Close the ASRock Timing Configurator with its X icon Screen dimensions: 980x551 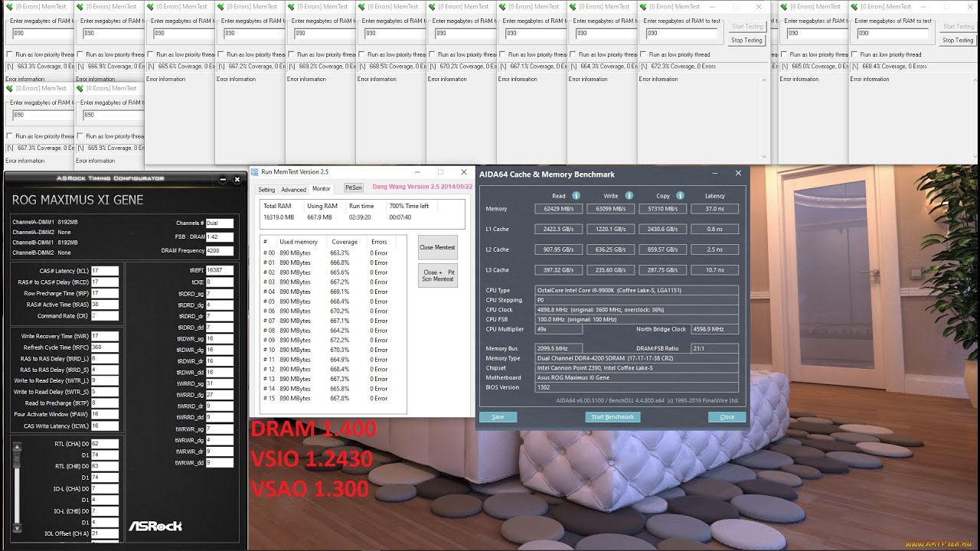coord(237,179)
